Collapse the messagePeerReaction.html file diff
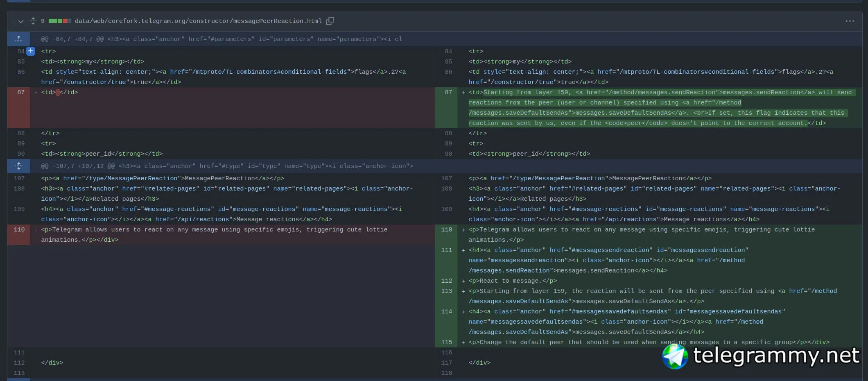 click(x=20, y=21)
